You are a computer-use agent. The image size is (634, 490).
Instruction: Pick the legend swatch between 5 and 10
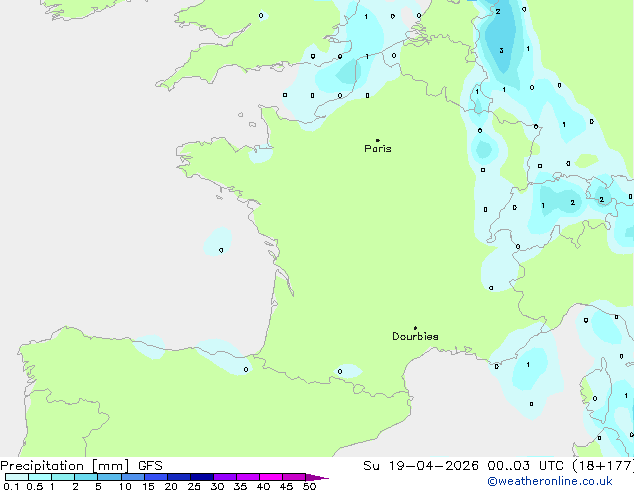tap(109, 477)
